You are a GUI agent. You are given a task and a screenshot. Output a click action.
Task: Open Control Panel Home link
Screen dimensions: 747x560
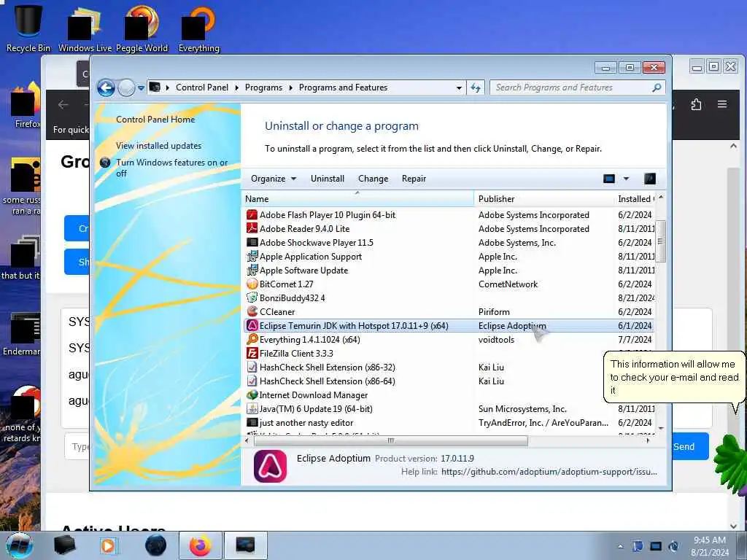pos(155,120)
